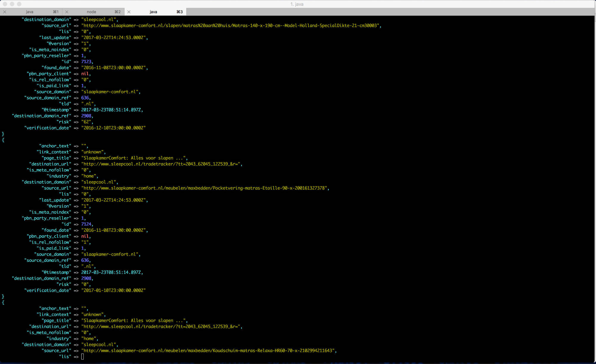Click the id value 7124

(86, 224)
